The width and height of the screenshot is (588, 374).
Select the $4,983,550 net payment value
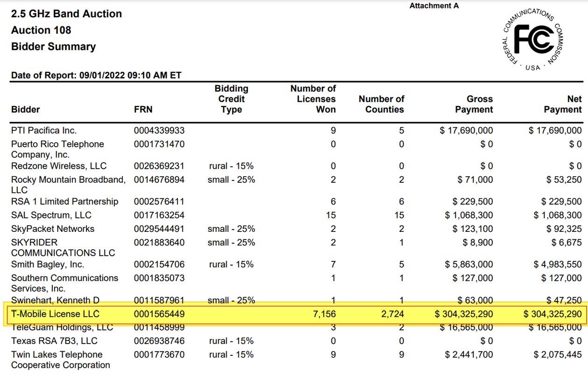coord(558,264)
